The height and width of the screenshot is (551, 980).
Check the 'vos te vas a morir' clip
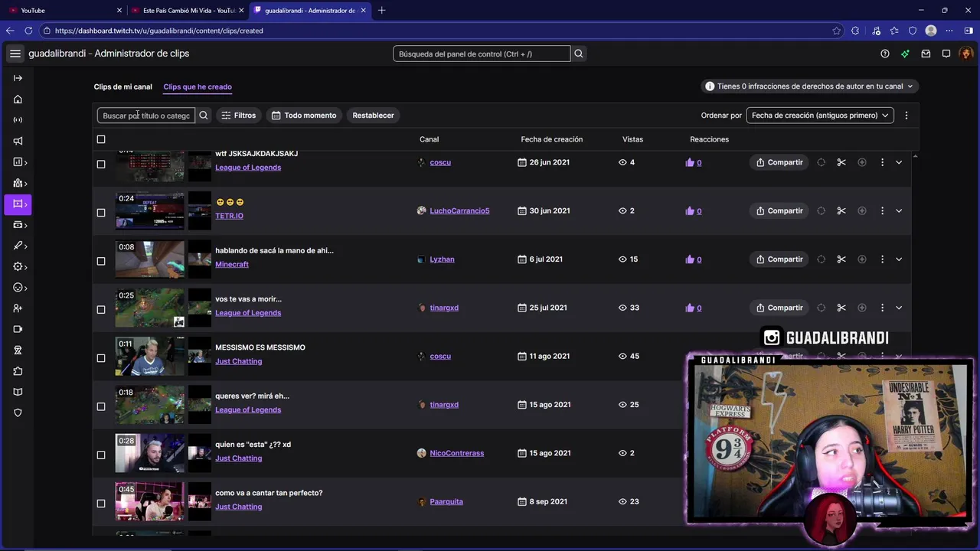pos(101,310)
